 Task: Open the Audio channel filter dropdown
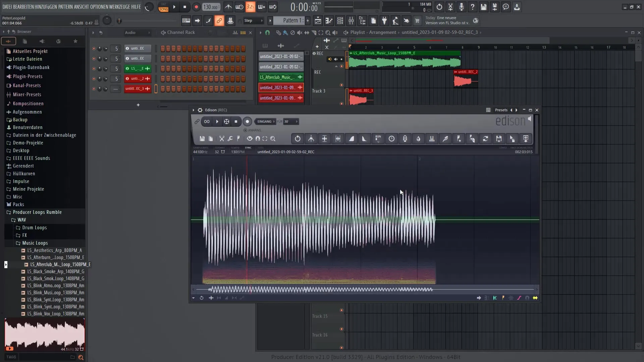point(138,33)
